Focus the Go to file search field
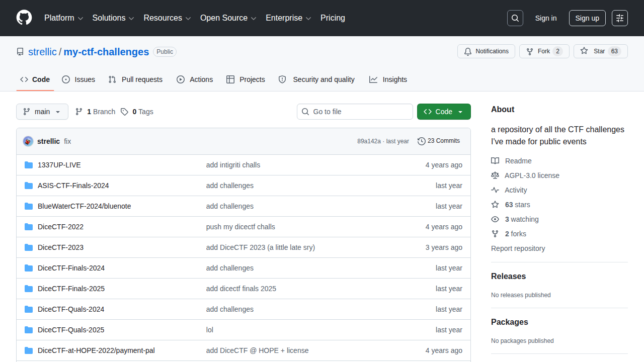Viewport: 644px width, 362px height. 355,112
